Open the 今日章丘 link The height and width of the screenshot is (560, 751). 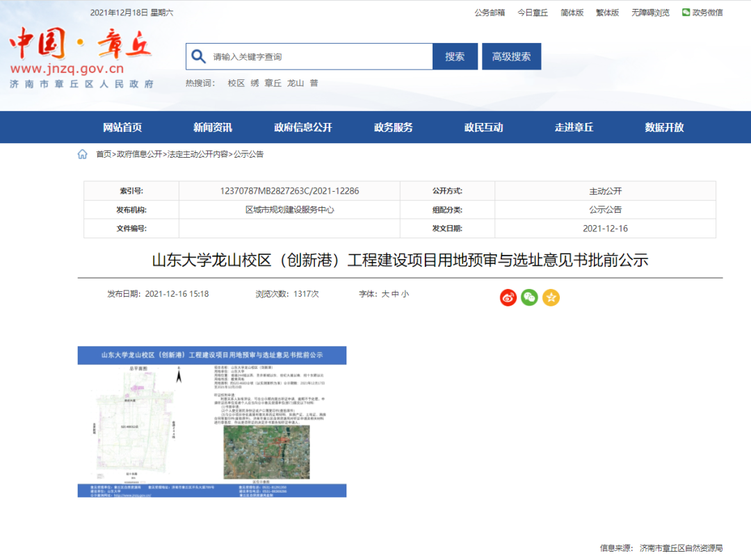(533, 13)
